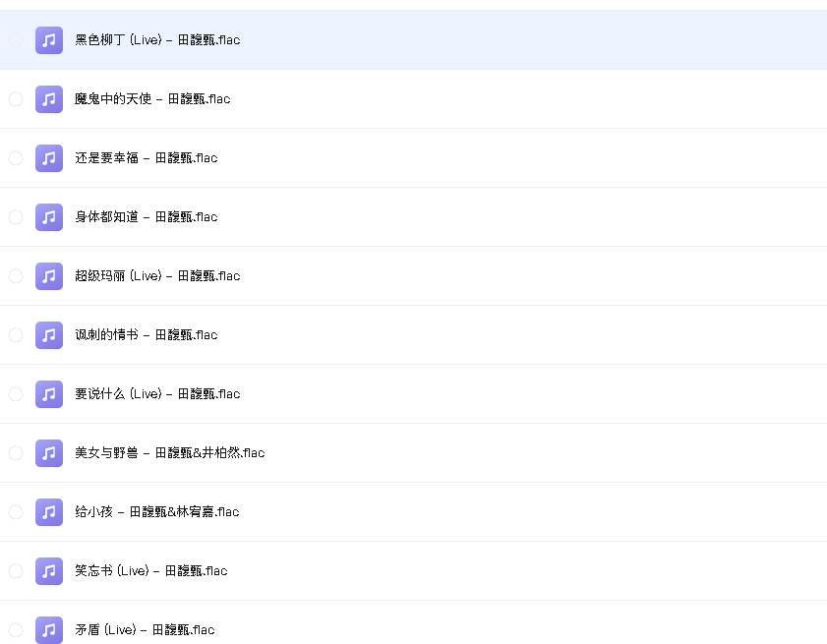The width and height of the screenshot is (827, 644).
Task: Select checkbox for 黑色柳丁 (Live) row
Action: pos(16,40)
